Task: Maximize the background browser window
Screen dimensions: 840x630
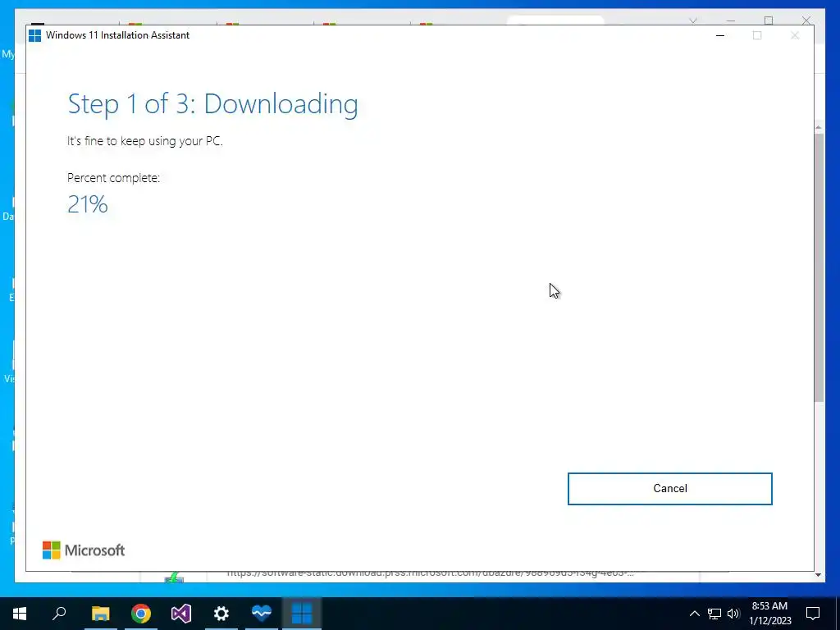Action: 768,21
